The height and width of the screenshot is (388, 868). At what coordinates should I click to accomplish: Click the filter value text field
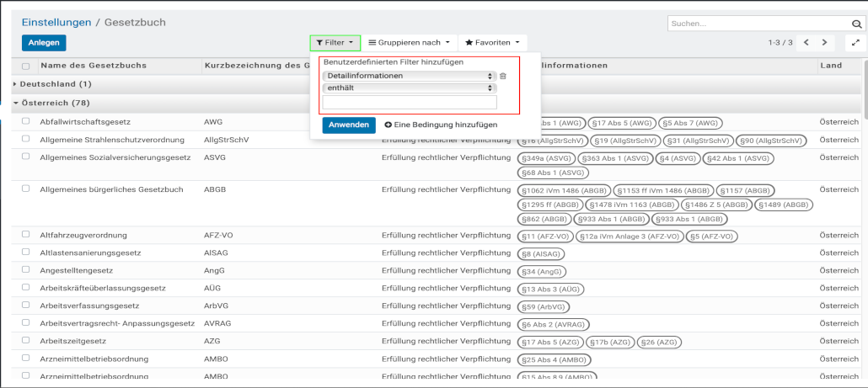tap(409, 102)
